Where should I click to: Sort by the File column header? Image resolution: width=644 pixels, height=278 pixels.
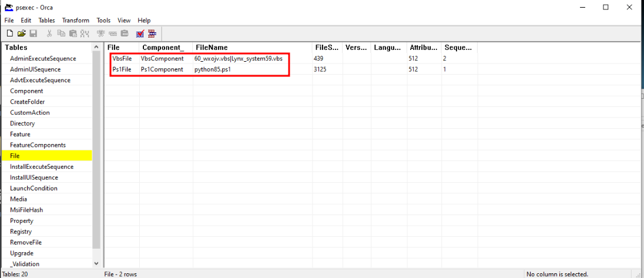pos(122,48)
